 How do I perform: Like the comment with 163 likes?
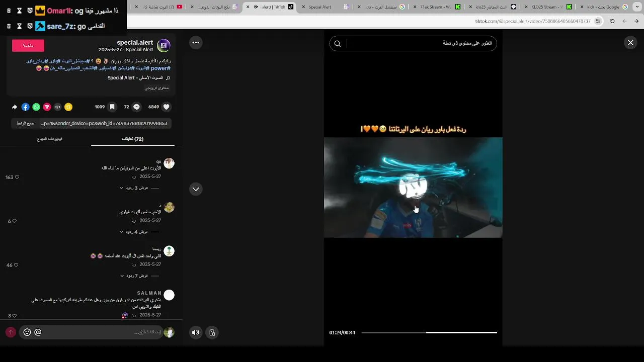coord(17,177)
